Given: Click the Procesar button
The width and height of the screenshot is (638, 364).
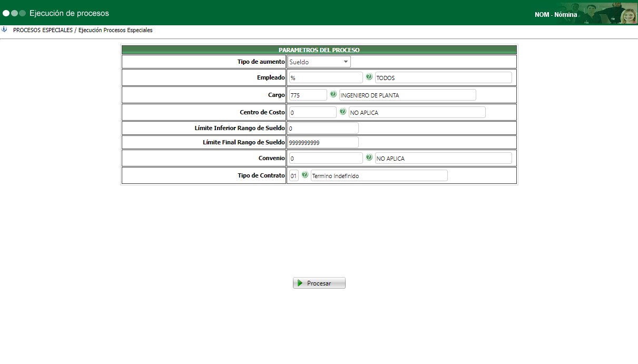Looking at the screenshot, I should pos(319,283).
